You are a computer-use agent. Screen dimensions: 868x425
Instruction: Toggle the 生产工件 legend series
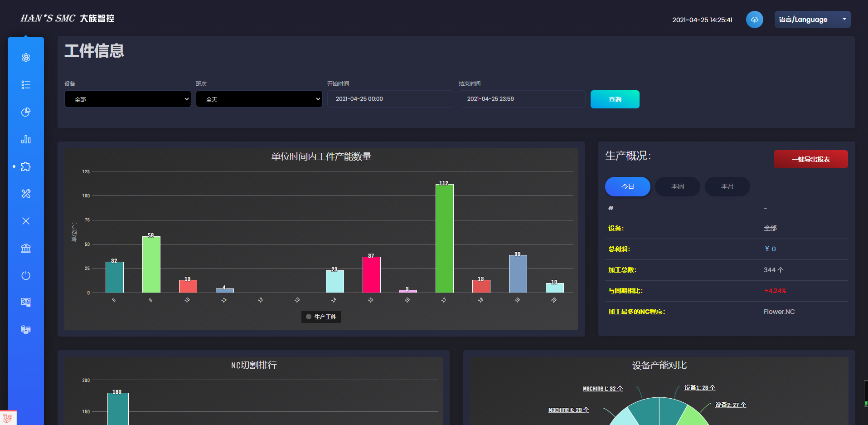[321, 317]
